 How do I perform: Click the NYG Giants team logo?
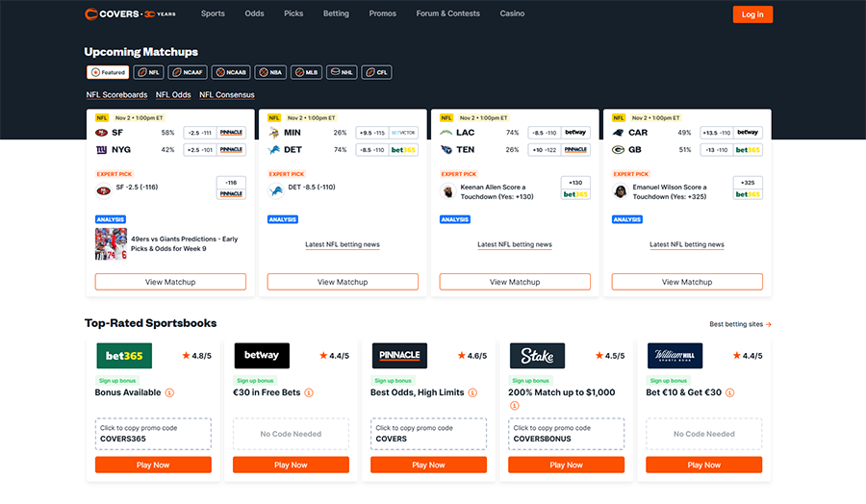(102, 150)
